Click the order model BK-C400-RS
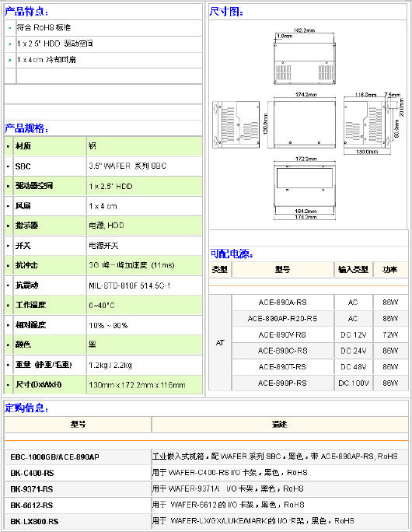Screen dimensions: 412x532 pos(32,473)
